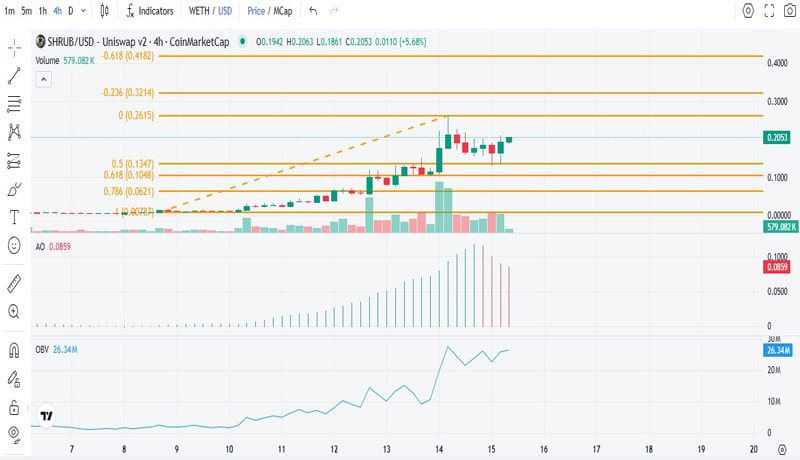
Task: Select the 4h timeframe
Action: pos(58,11)
